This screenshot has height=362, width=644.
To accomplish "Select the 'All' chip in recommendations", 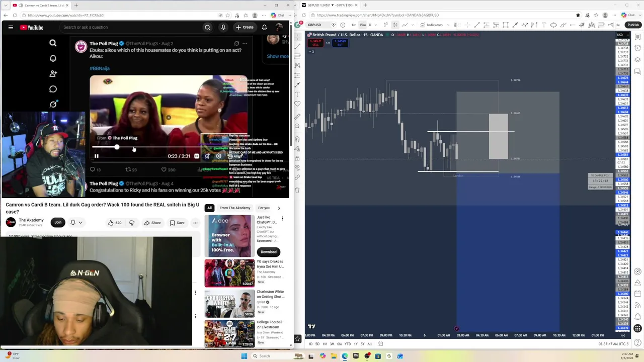I will point(209,208).
